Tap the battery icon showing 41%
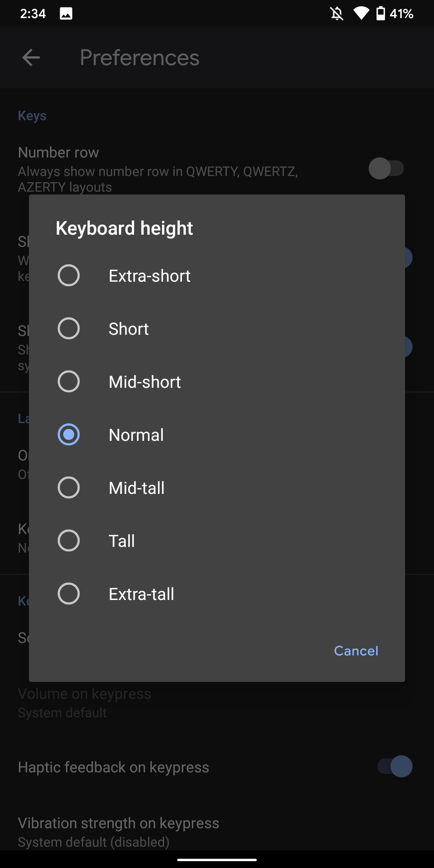The height and width of the screenshot is (868, 434). pyautogui.click(x=381, y=14)
